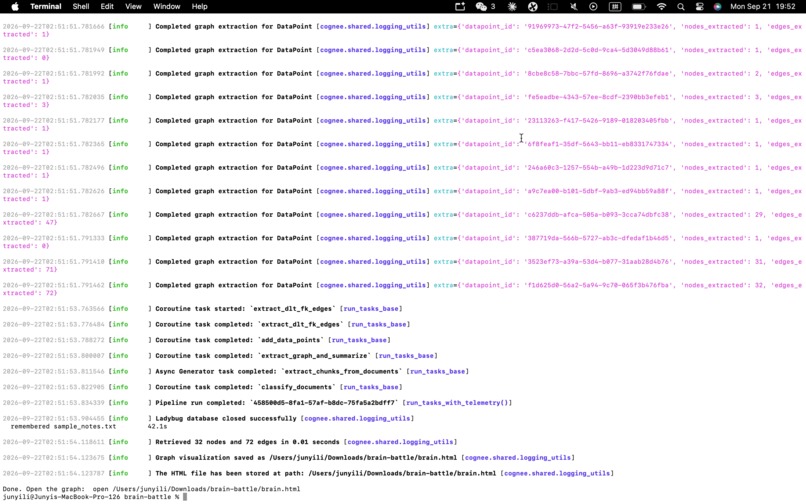Click datapoint_id '23113263-f417-5426-9189-018203405fbb'
This screenshot has height=504, width=806.
[x=597, y=120]
